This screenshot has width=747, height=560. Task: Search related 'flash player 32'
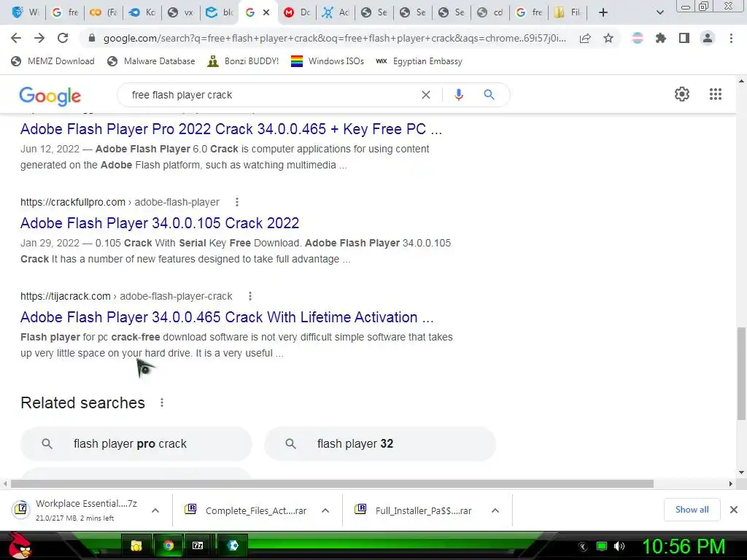(380, 444)
